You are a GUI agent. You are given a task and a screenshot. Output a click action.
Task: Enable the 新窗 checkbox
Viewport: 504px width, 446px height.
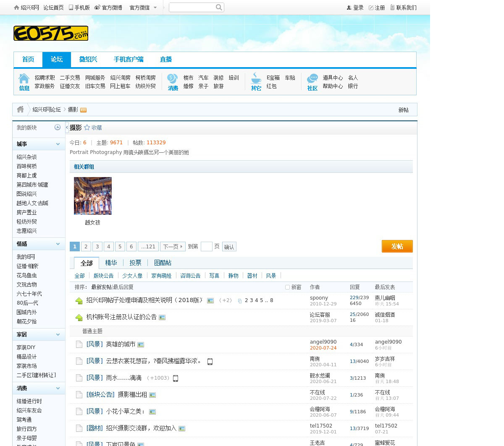287,287
